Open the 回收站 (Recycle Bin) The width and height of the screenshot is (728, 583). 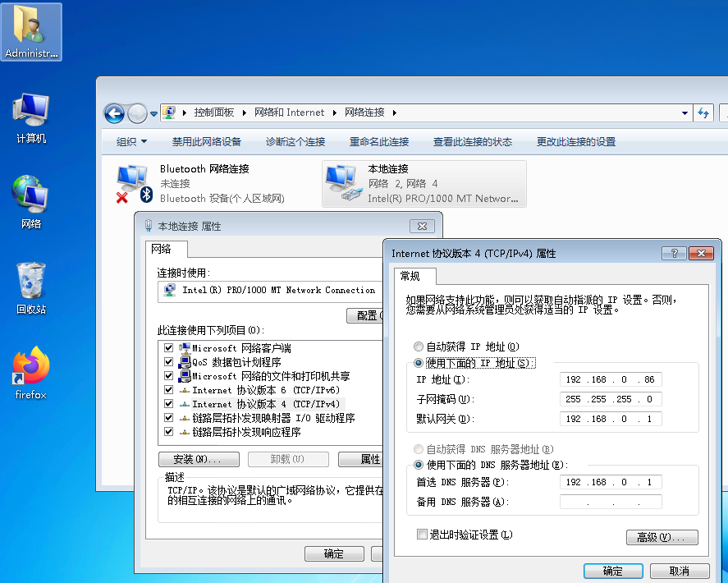[30, 279]
